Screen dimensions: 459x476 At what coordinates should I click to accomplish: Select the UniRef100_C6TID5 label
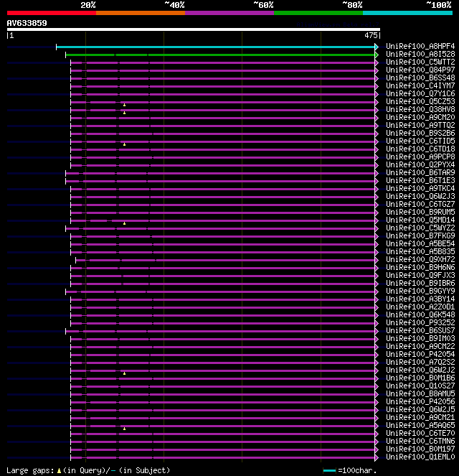tap(420, 141)
